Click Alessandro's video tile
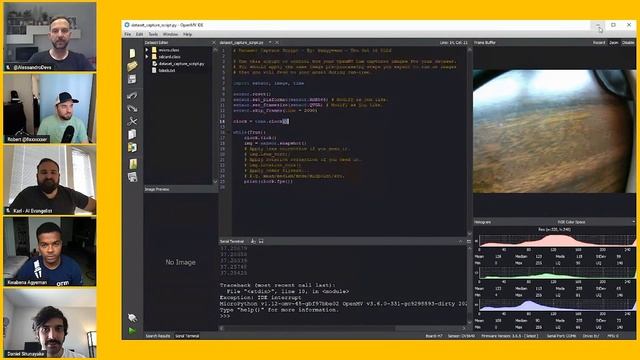The width and height of the screenshot is (640, 360). [x=50, y=37]
